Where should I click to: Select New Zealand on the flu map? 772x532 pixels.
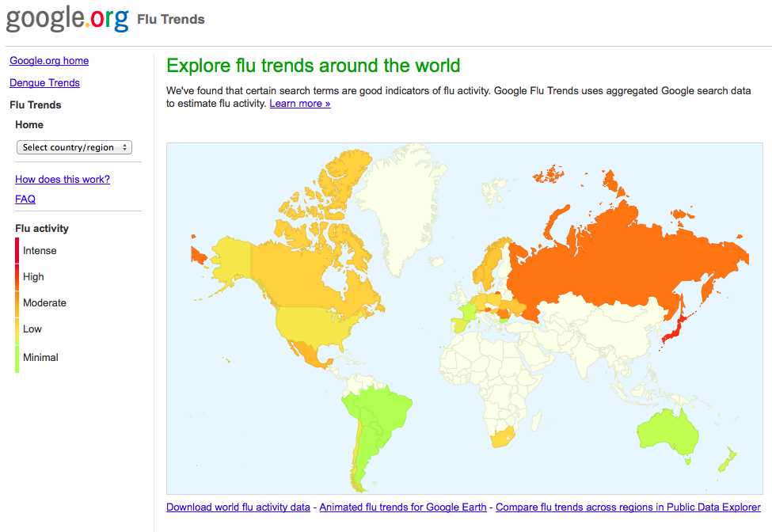[727, 460]
